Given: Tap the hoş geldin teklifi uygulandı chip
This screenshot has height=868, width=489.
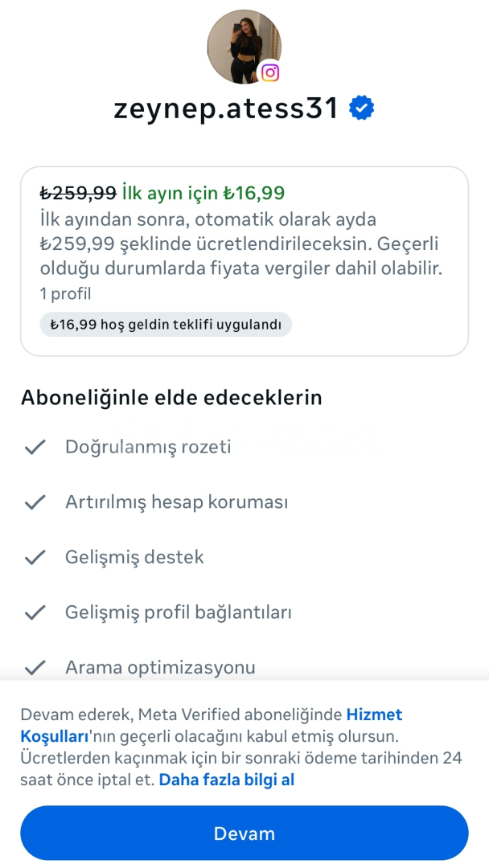Looking at the screenshot, I should coord(166,325).
